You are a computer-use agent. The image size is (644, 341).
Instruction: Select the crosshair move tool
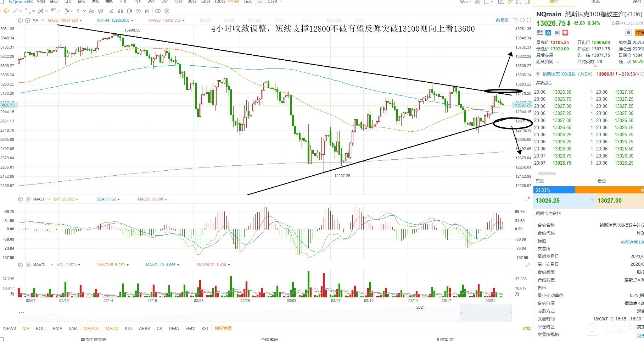(x=6, y=11)
